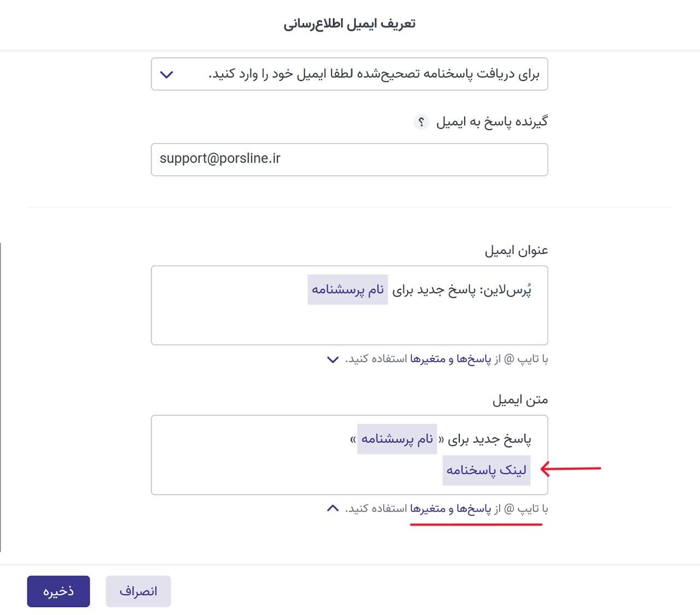Select the نام پرسشنامه tag in email subject
The image size is (700, 615).
[348, 289]
